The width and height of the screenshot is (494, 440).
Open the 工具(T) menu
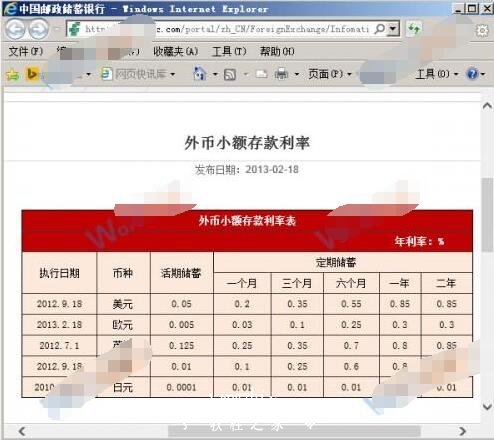pos(230,51)
